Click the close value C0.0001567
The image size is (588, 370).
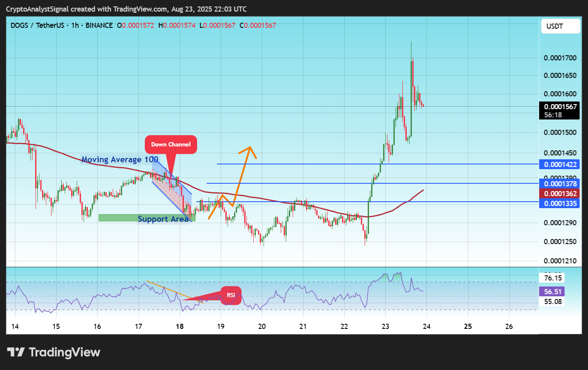(x=258, y=26)
